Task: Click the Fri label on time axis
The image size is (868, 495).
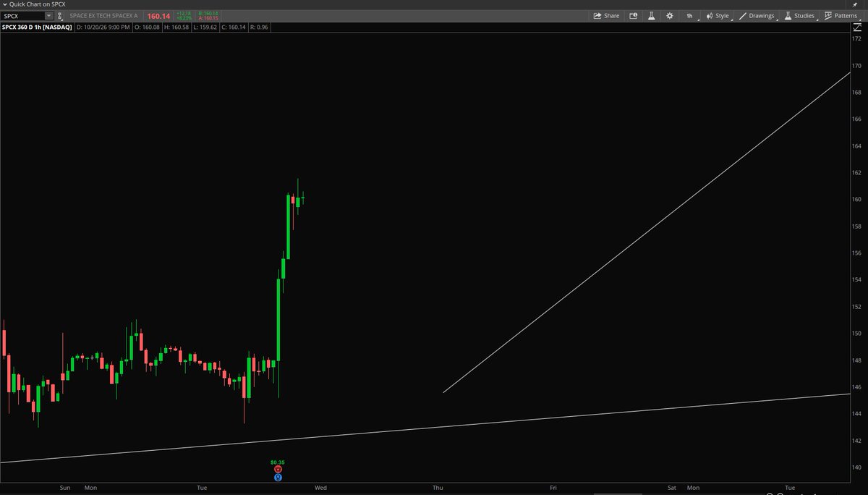Action: pos(553,488)
